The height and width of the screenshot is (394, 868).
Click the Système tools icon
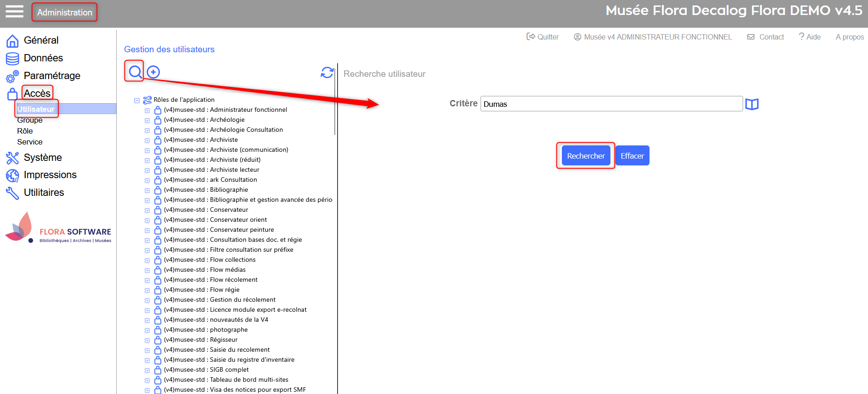tap(12, 158)
